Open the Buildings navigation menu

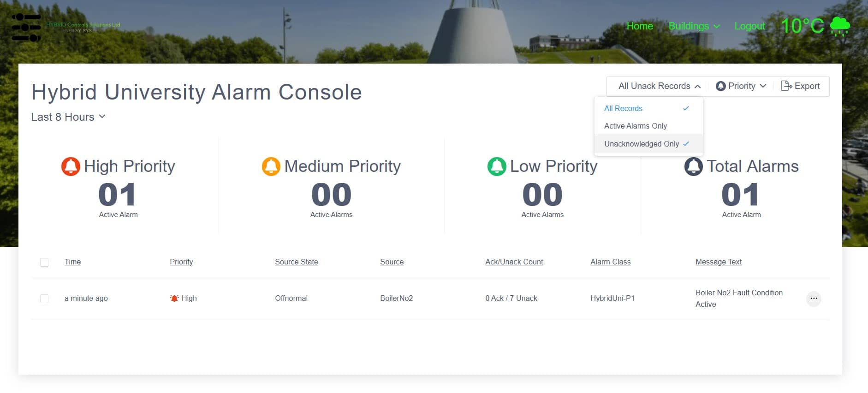pyautogui.click(x=694, y=26)
